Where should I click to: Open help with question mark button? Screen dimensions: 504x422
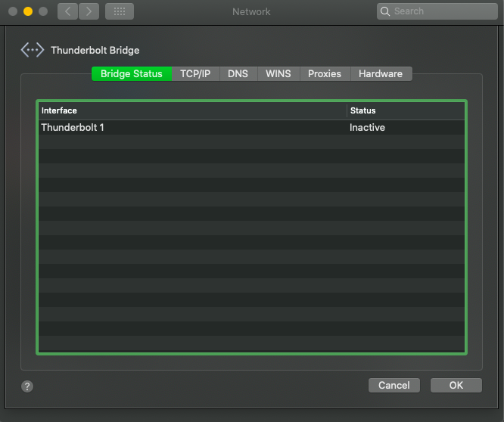[27, 386]
